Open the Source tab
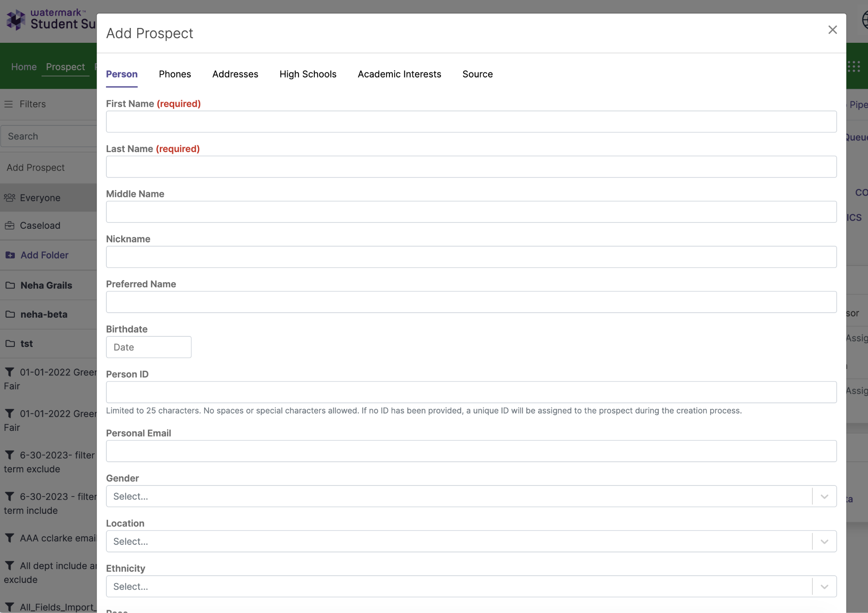The width and height of the screenshot is (868, 613). [x=478, y=74]
